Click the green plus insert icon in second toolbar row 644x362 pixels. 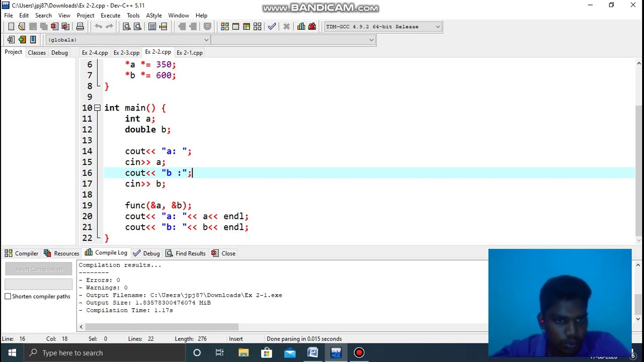pos(22,40)
